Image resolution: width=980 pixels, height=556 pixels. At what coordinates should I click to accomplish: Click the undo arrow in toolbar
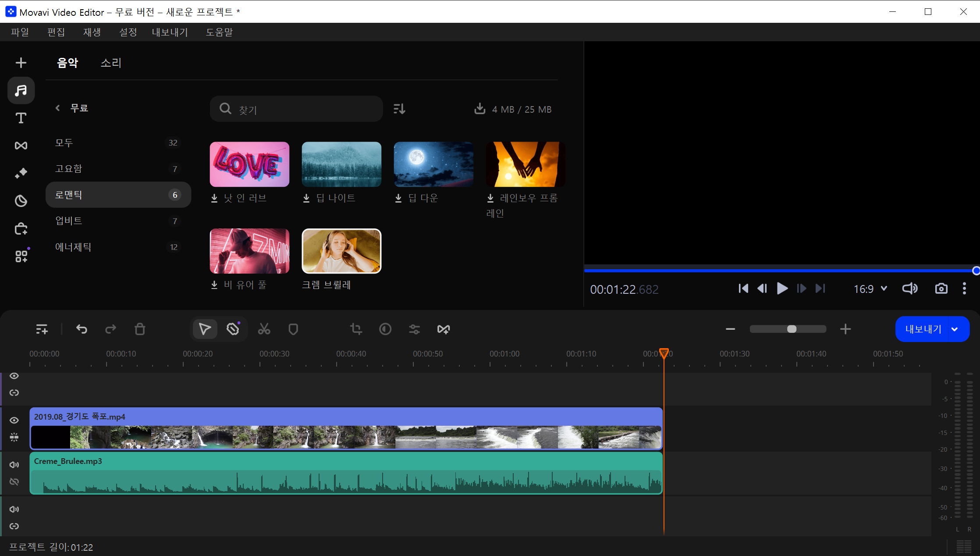click(x=82, y=329)
